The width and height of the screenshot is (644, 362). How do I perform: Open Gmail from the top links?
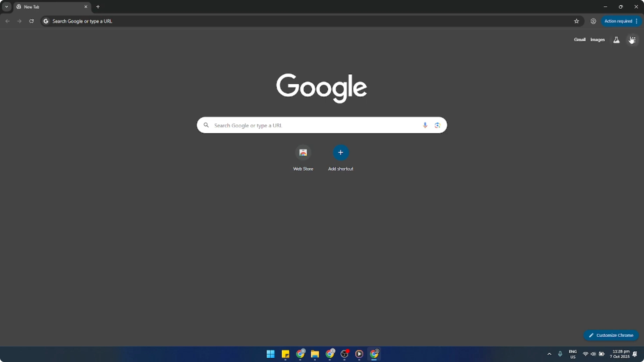(579, 40)
